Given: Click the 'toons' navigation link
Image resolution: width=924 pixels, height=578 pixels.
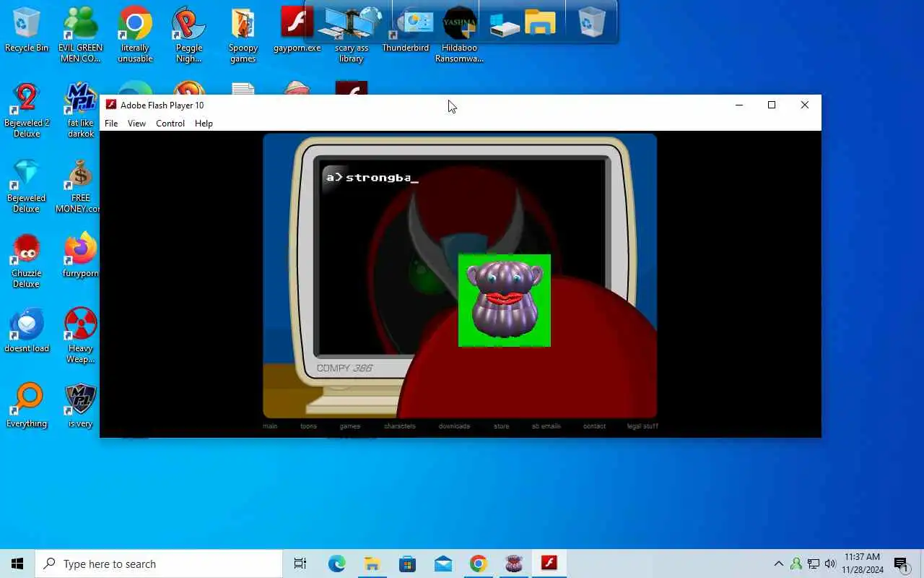Looking at the screenshot, I should point(308,426).
